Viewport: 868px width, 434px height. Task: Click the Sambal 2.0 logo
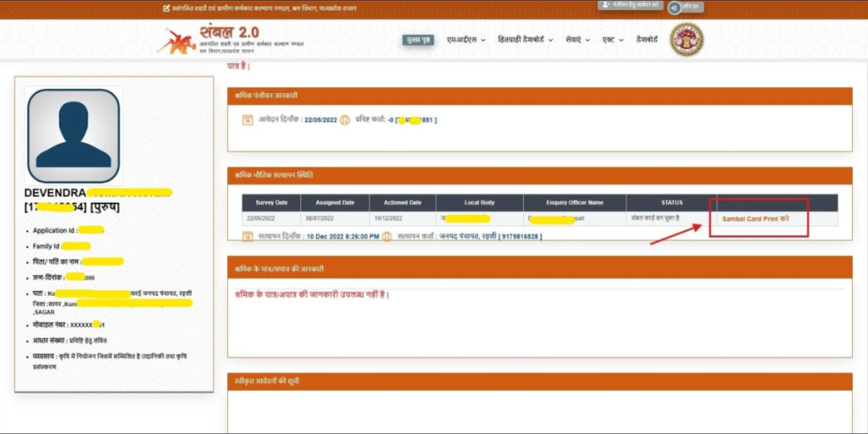tap(230, 39)
